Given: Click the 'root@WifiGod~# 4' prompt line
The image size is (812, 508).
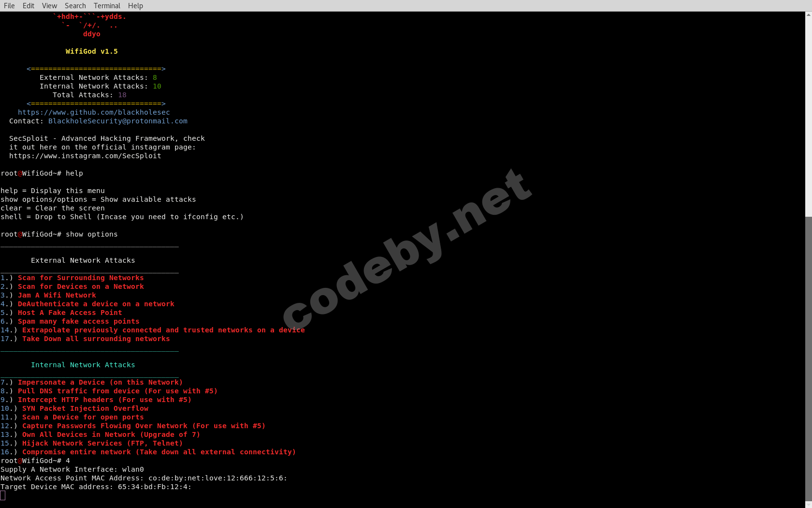Looking at the screenshot, I should click(35, 461).
